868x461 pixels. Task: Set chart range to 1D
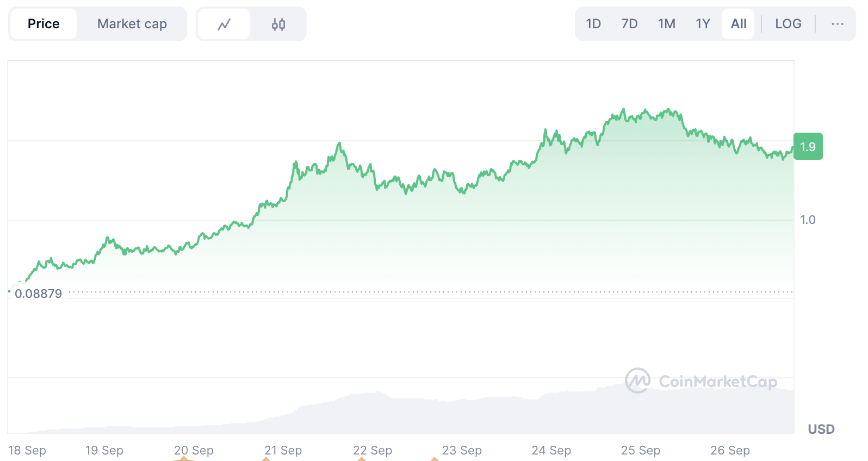[x=593, y=24]
